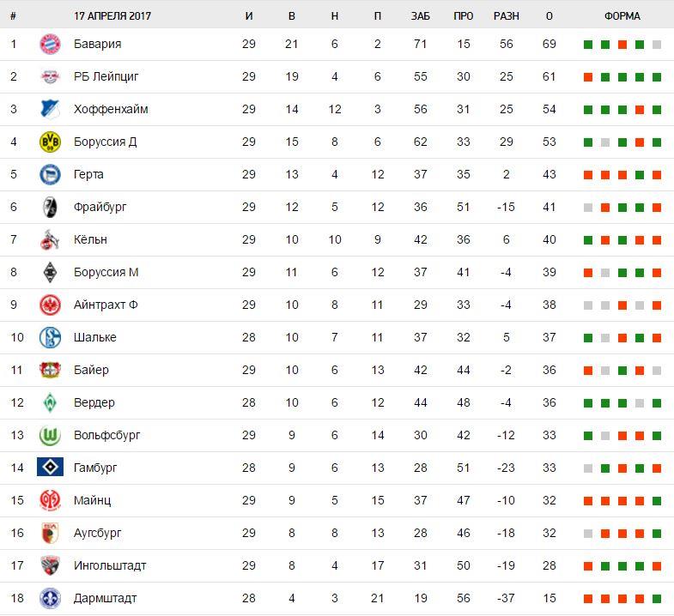Open the Кёльн team link
The image size is (674, 616).
tap(90, 239)
